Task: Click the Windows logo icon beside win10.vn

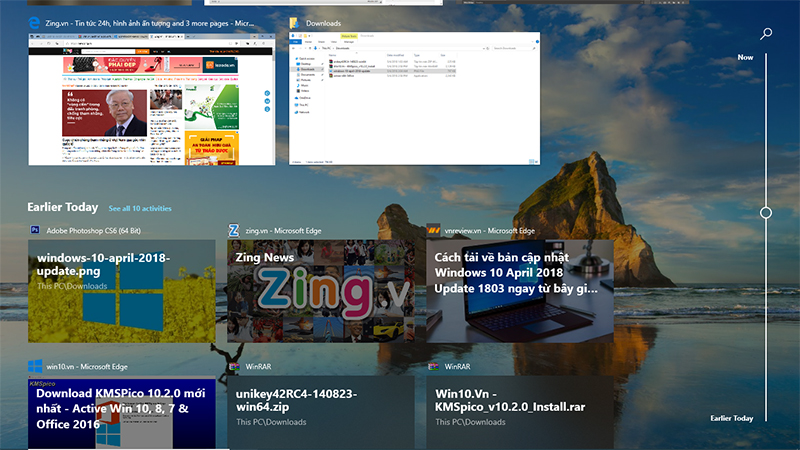Action: tap(35, 366)
